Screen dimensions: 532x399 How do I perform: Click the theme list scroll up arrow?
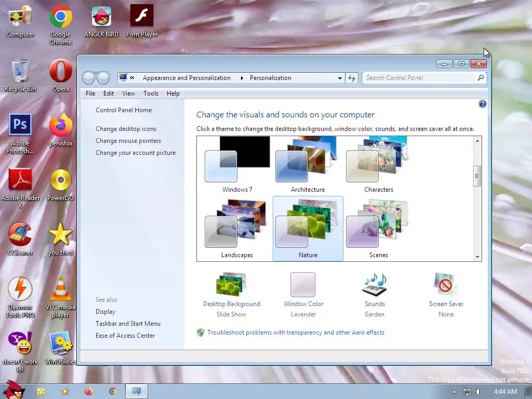point(477,140)
